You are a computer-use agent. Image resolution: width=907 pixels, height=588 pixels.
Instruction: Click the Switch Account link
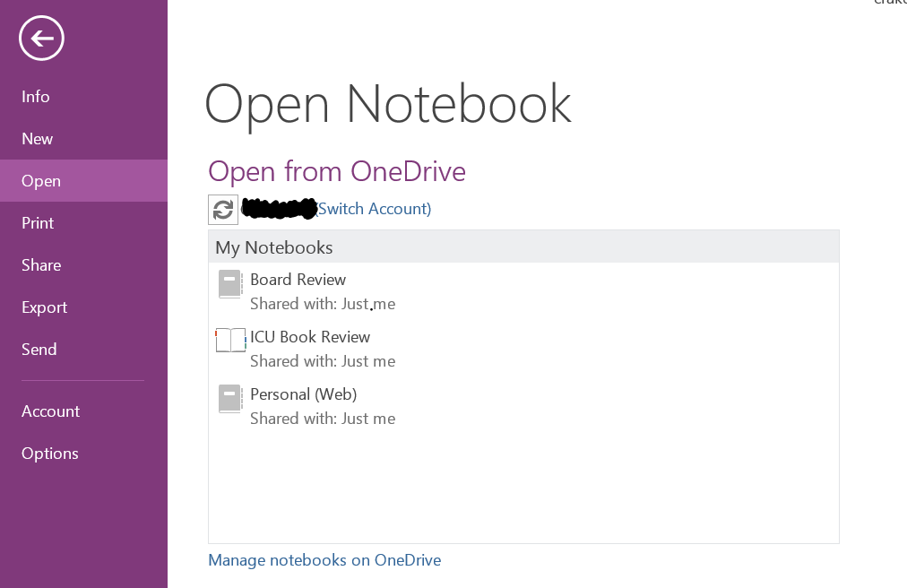pos(374,209)
